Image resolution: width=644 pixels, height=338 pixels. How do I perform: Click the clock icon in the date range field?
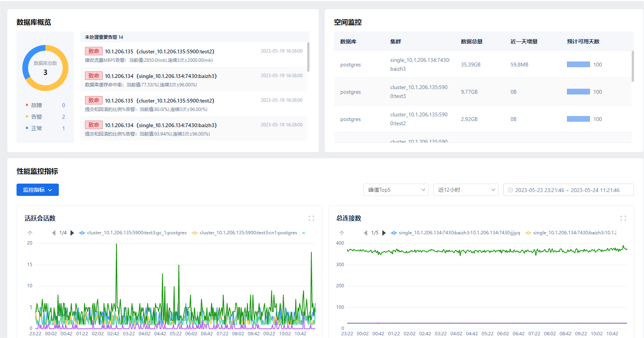click(x=510, y=190)
